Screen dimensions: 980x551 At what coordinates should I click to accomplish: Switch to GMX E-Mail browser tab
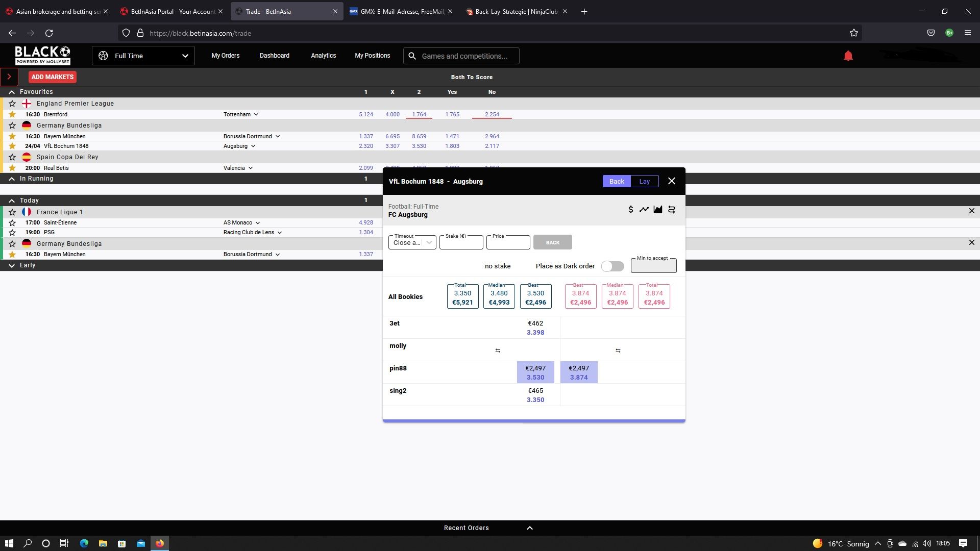pyautogui.click(x=401, y=11)
